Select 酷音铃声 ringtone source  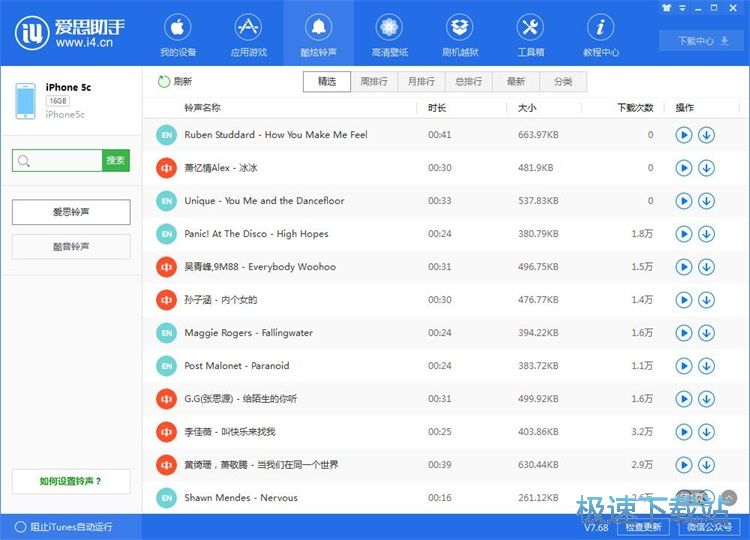71,247
